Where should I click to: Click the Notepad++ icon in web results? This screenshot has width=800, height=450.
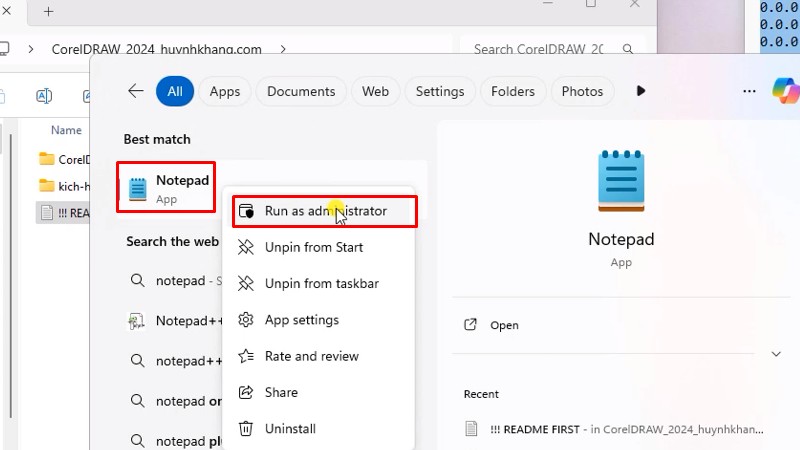click(137, 321)
